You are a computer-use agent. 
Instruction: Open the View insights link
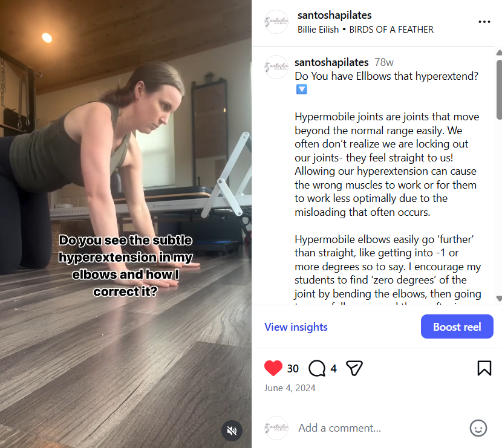tap(296, 327)
